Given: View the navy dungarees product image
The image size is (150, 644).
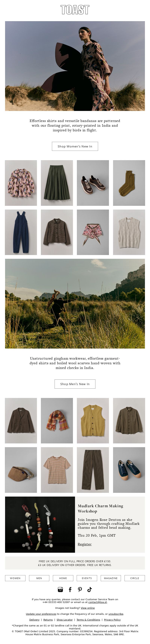Looking at the screenshot, I should coord(21,232).
